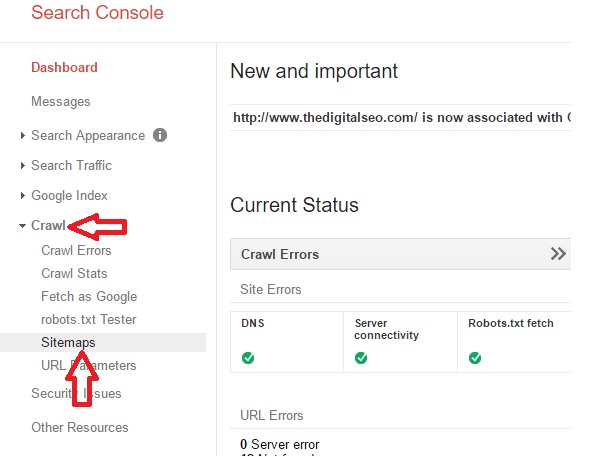Open the thedigitalseo.com association message
This screenshot has height=457, width=597.
pyautogui.click(x=400, y=117)
